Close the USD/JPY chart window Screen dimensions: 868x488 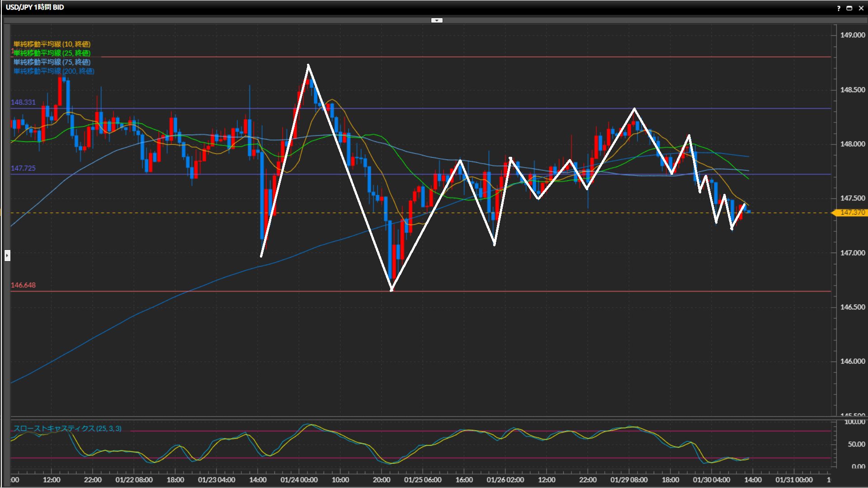tap(861, 8)
